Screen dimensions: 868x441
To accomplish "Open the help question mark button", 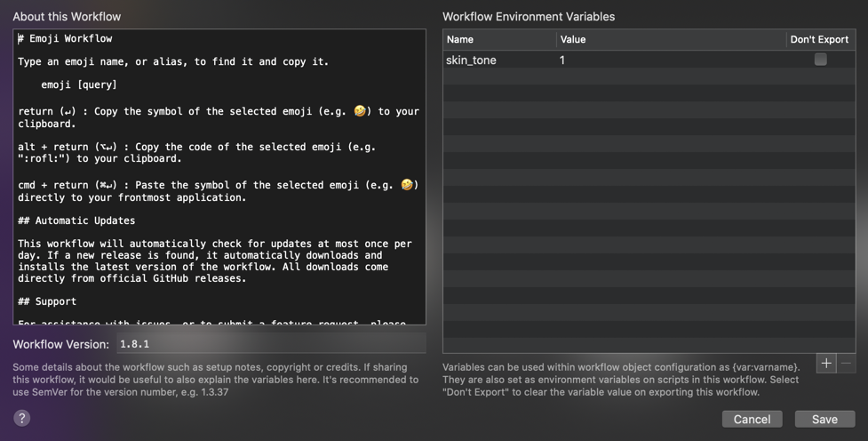I will point(21,418).
